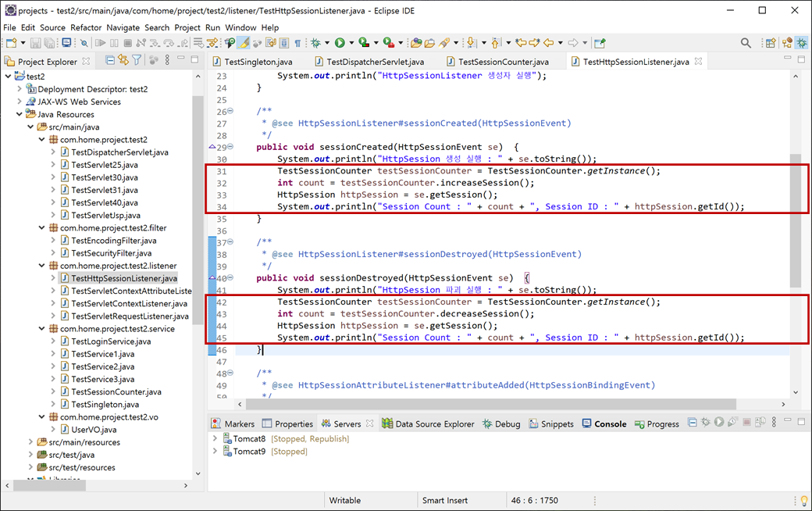Screen dimensions: 812x511
Task: Click the magnifier Quick Access search icon
Action: pyautogui.click(x=746, y=43)
